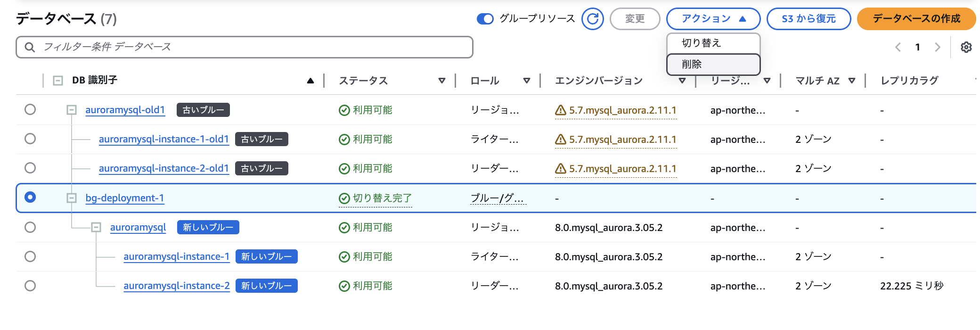Toggle the グループリソース switch

(485, 19)
